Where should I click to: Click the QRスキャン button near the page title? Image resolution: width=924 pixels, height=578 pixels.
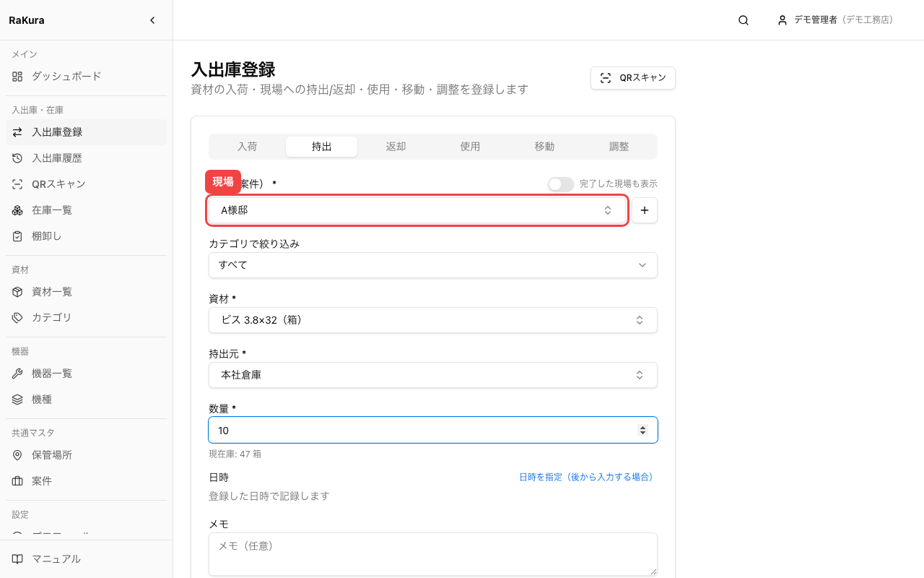click(x=633, y=78)
